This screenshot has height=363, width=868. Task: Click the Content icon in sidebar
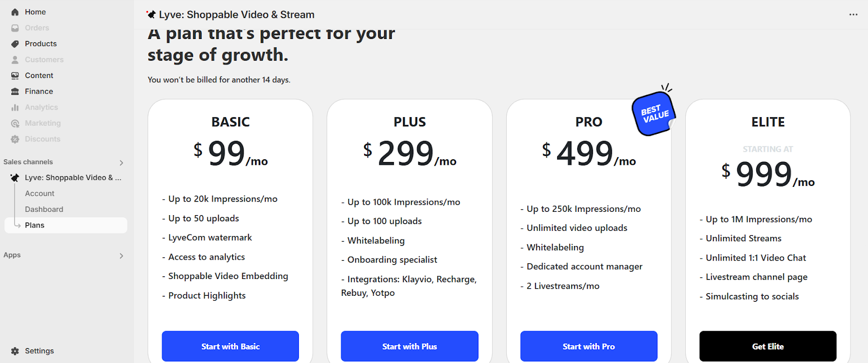coord(15,76)
